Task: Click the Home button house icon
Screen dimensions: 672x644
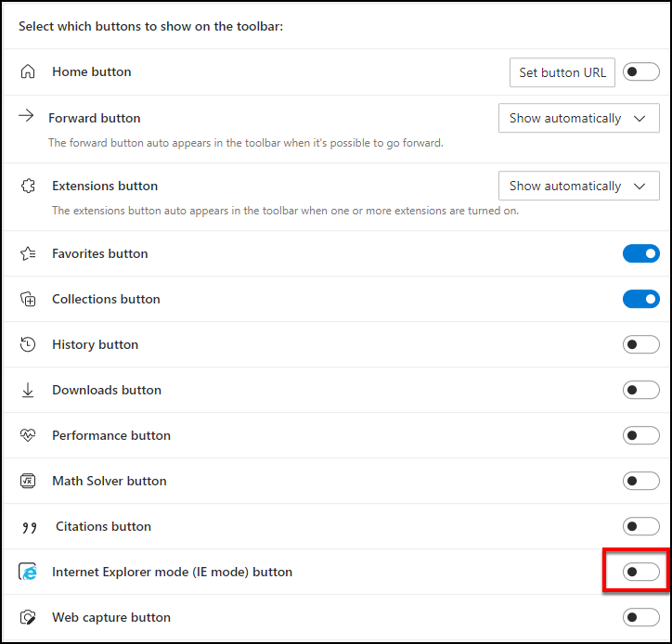Action: (x=28, y=71)
